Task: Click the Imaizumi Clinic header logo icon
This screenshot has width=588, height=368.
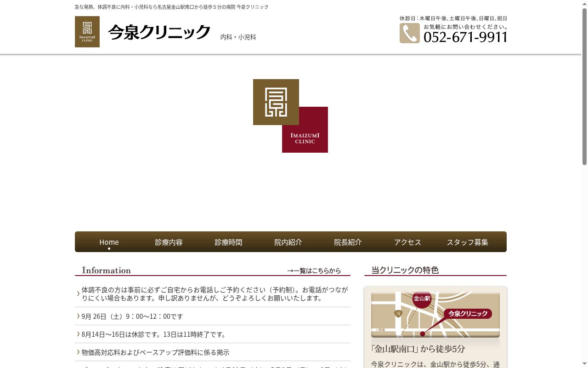Action: [87, 32]
